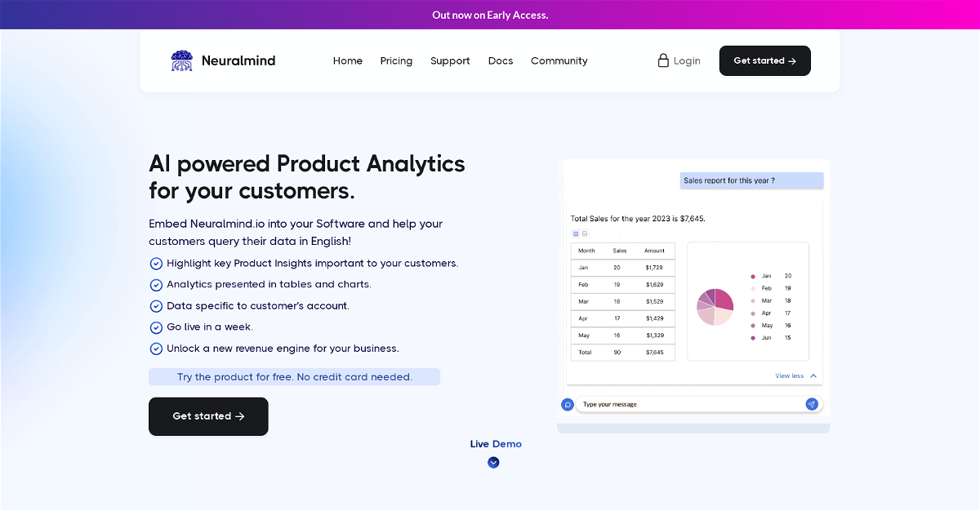Select the side-by-side column layout icon
The height and width of the screenshot is (511, 980).
click(x=576, y=233)
